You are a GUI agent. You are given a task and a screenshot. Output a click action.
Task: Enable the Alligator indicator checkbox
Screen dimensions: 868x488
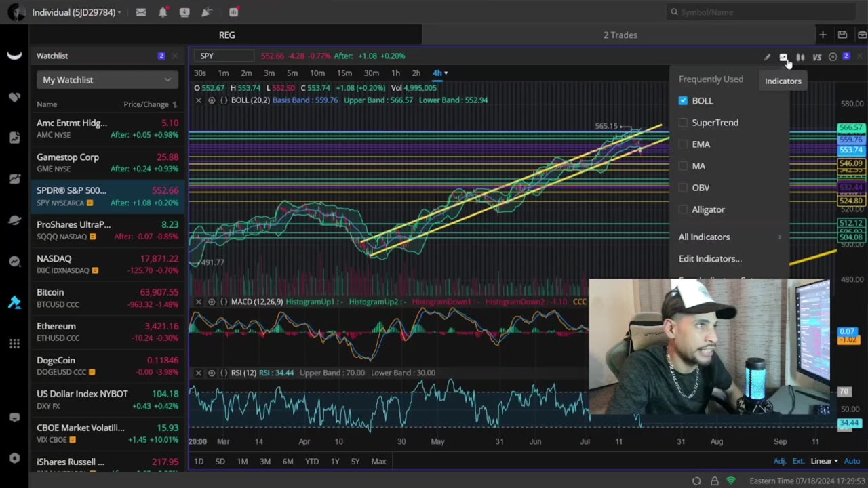(683, 209)
